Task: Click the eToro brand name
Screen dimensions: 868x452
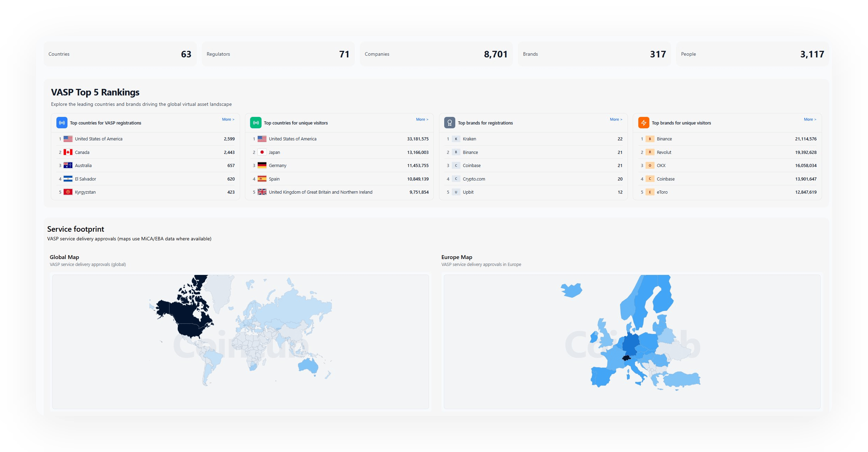Action: pyautogui.click(x=662, y=192)
